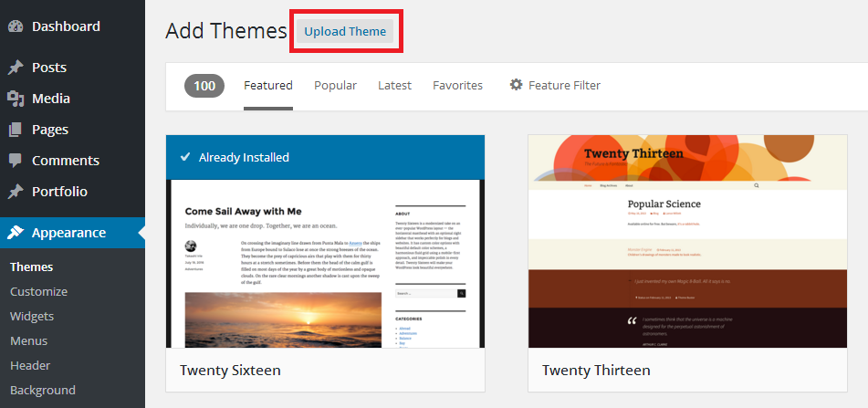Click the Add Themes page heading
868x408 pixels.
click(x=225, y=31)
